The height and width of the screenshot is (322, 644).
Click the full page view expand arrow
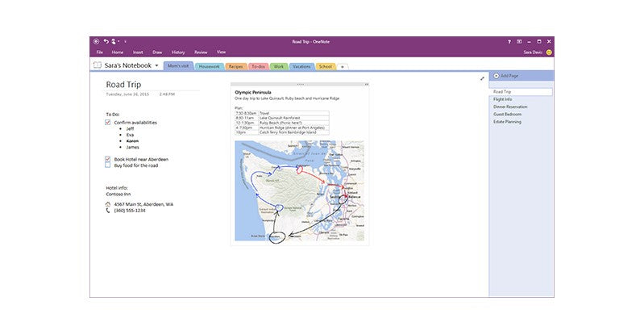(482, 78)
